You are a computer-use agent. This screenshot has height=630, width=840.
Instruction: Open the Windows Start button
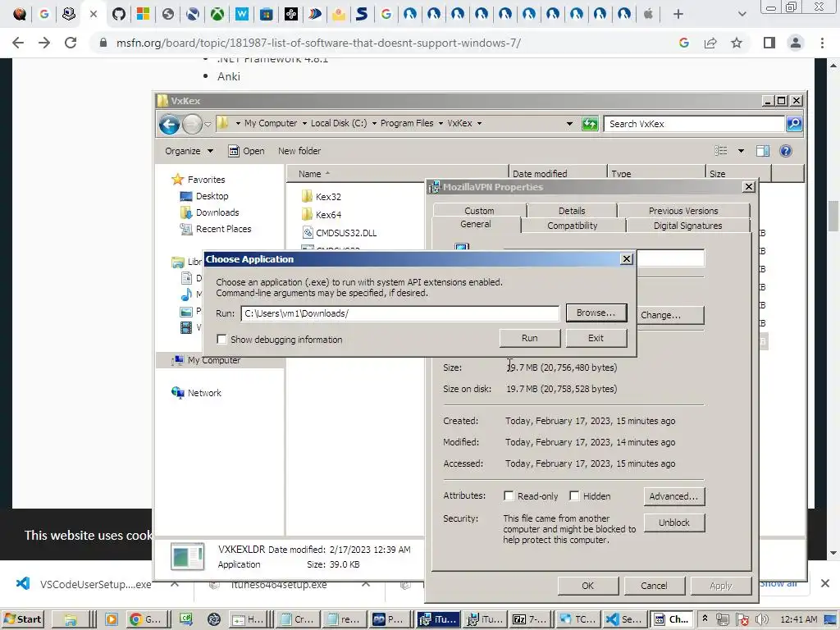click(x=22, y=619)
